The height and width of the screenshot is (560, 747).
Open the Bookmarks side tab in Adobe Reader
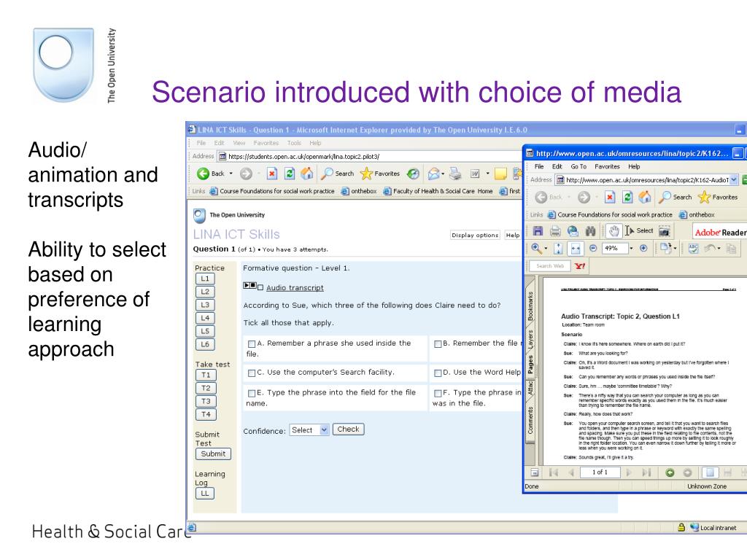[530, 306]
